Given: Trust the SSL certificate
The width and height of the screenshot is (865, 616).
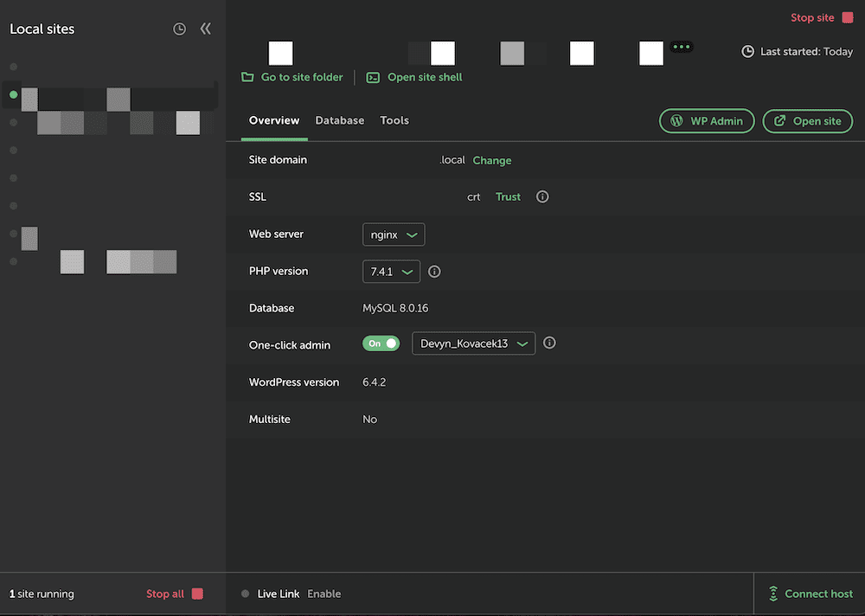Looking at the screenshot, I should pyautogui.click(x=508, y=196).
